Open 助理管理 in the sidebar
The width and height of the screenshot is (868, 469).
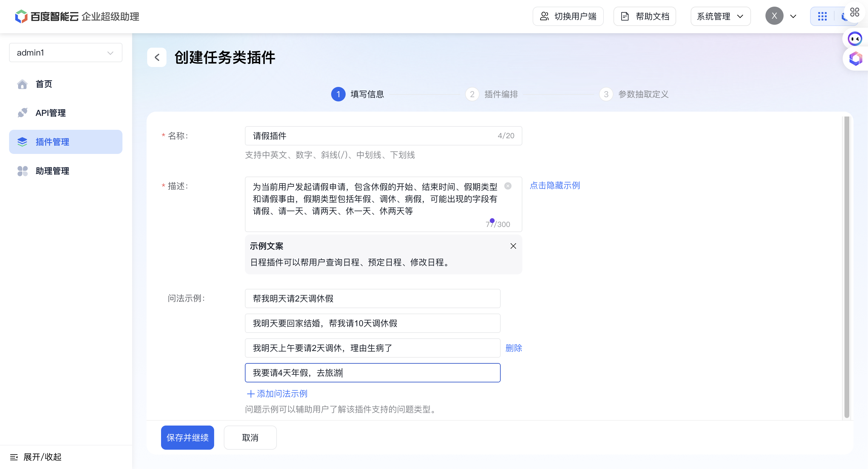pyautogui.click(x=65, y=171)
